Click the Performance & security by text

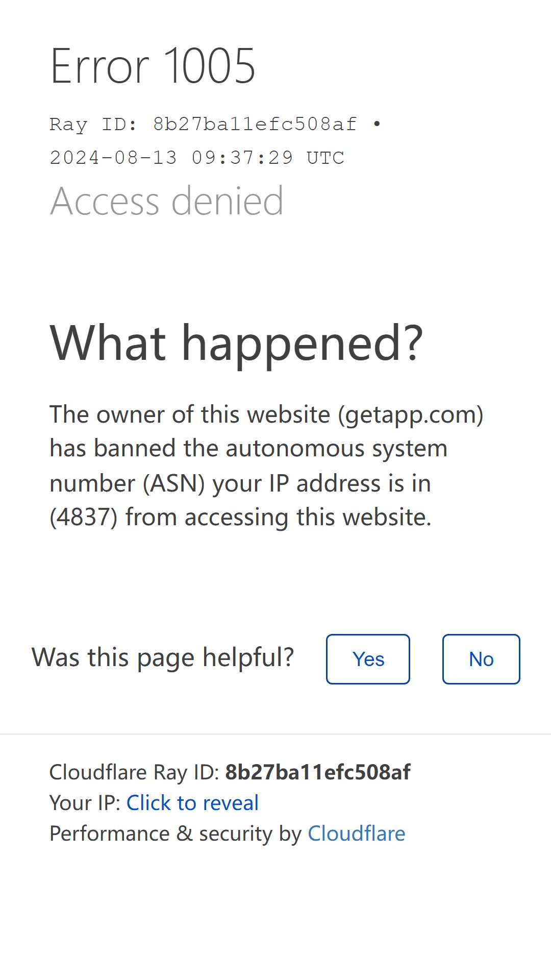[x=176, y=834]
